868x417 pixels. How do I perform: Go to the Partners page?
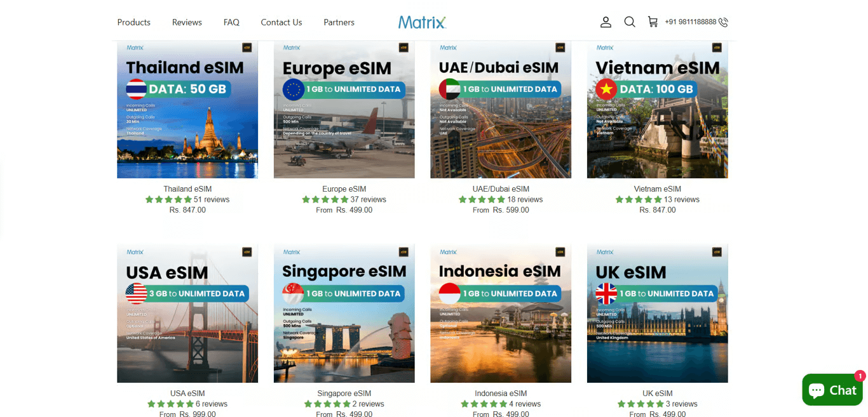[339, 22]
